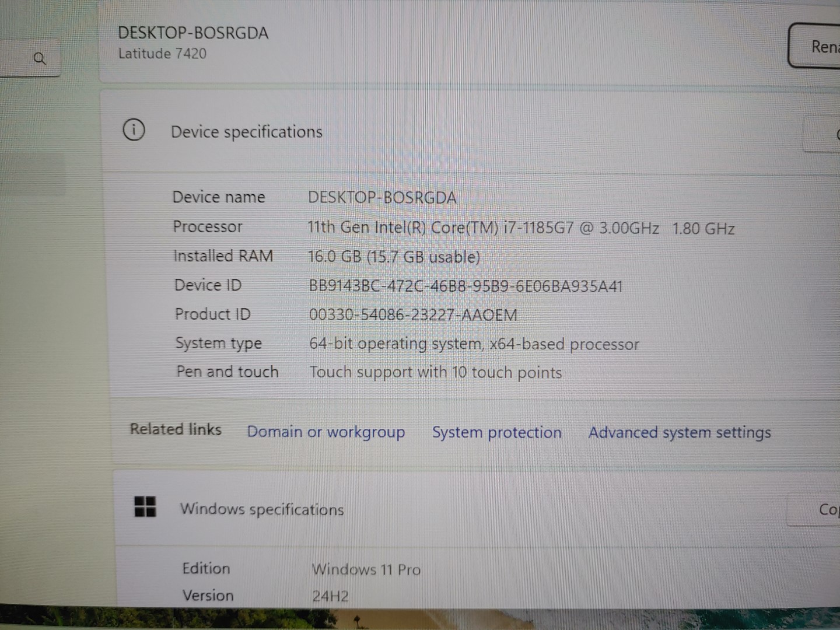Click the Windows specifications section header
The image size is (840, 630).
(x=262, y=509)
